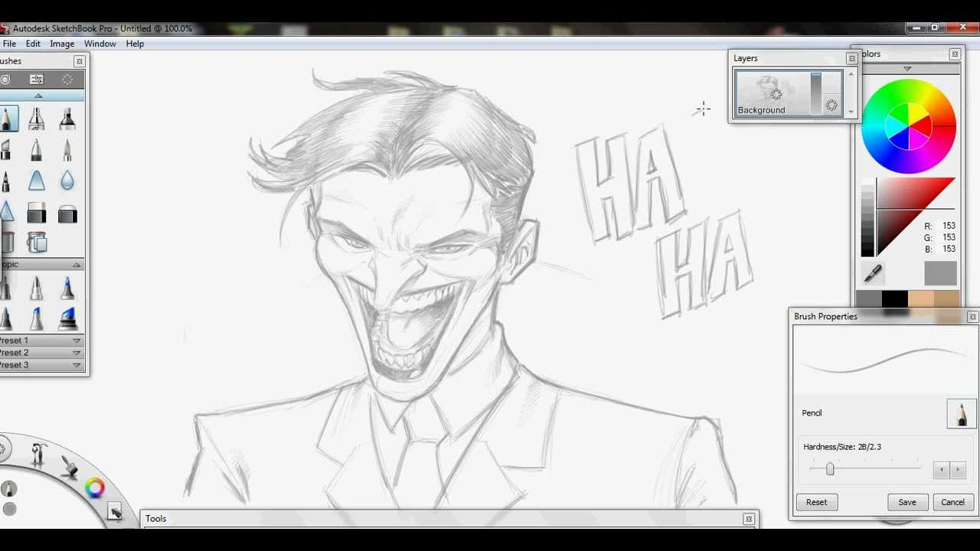Open the color wheel lagoon icon

coord(95,488)
